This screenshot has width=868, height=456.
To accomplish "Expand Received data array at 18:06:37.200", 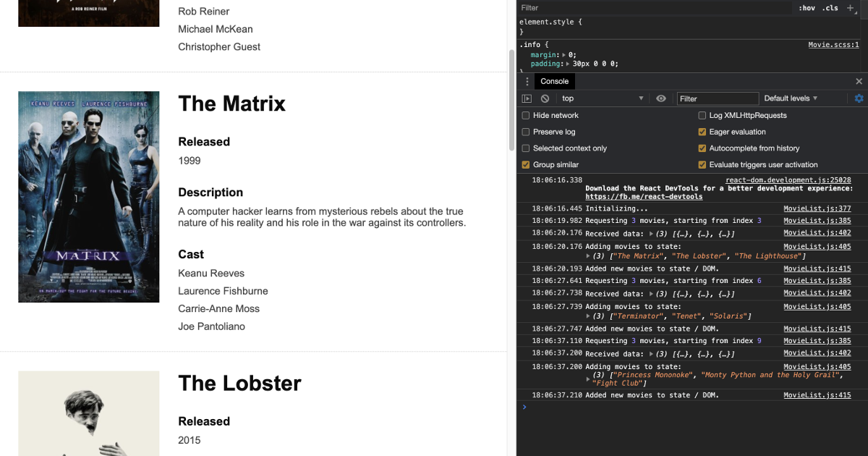I will [x=652, y=354].
